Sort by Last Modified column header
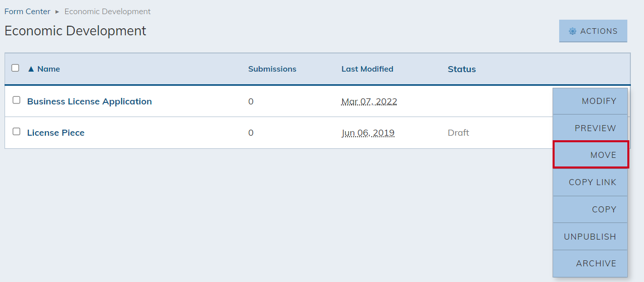 pos(367,69)
